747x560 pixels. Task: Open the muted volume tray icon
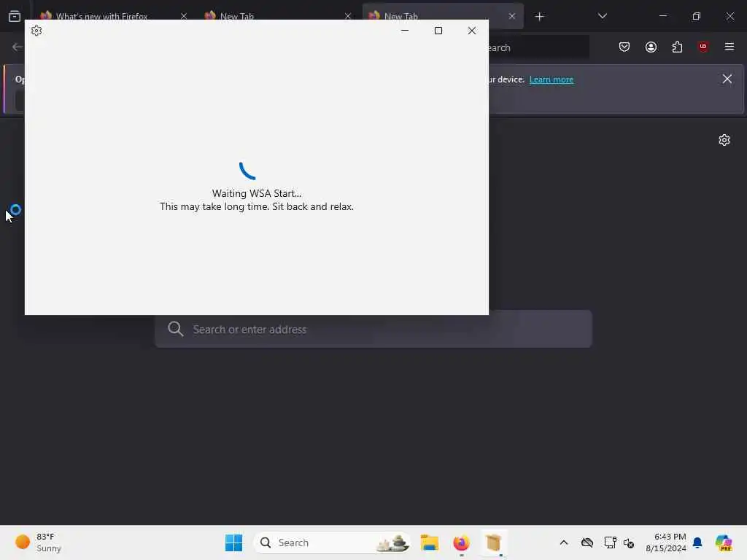pos(629,542)
